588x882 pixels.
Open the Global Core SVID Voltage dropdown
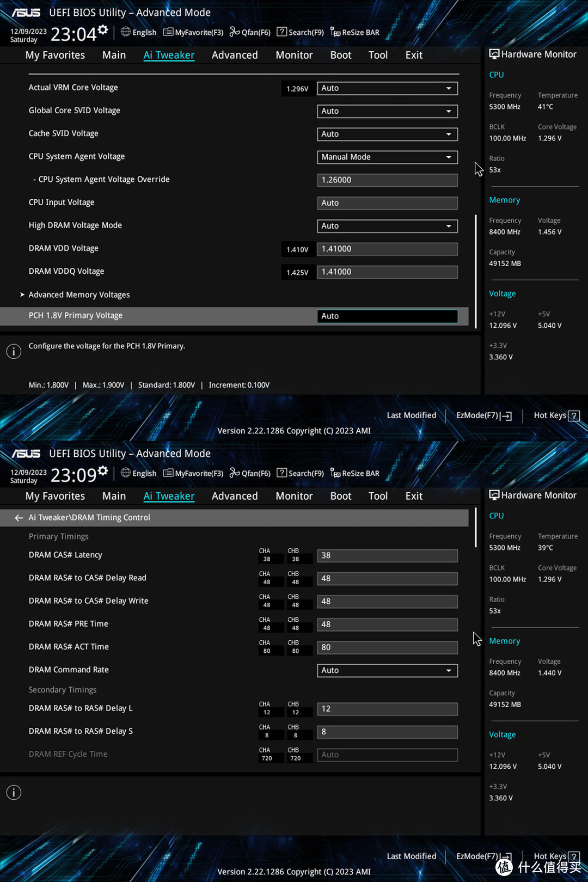[387, 111]
